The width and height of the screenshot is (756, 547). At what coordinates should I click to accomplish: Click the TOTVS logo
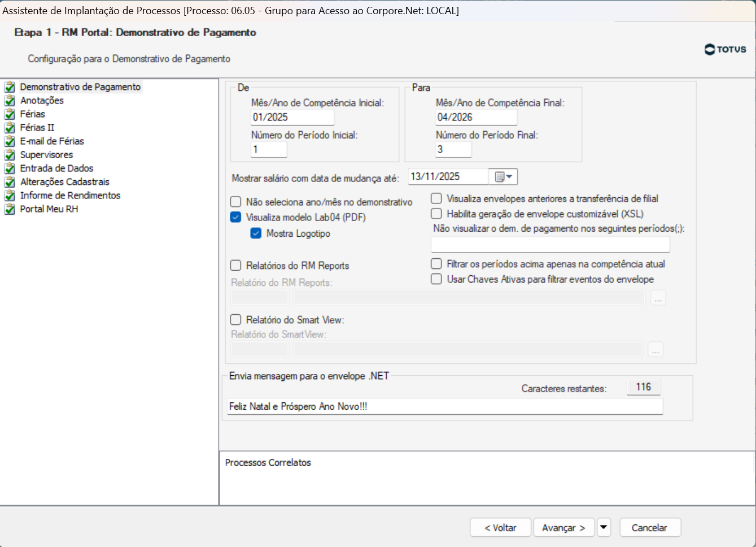coord(726,50)
